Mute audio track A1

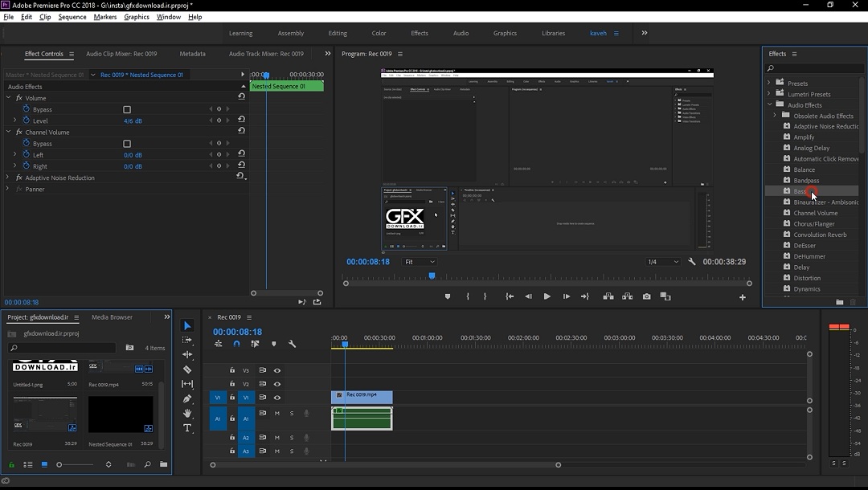click(x=277, y=414)
